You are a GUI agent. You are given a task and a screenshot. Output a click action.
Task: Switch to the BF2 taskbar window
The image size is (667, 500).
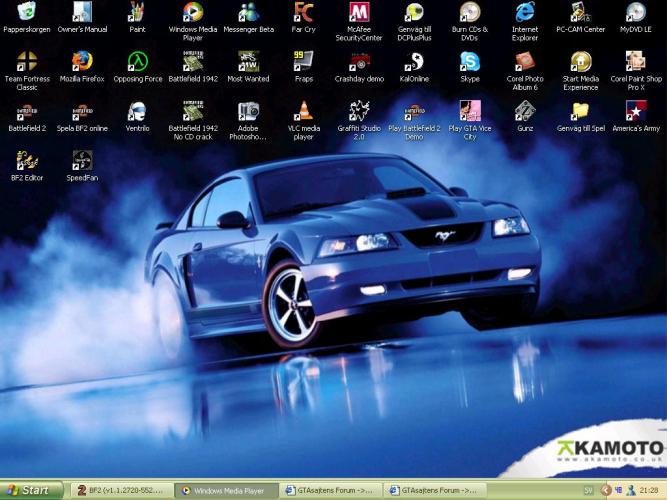[x=120, y=490]
